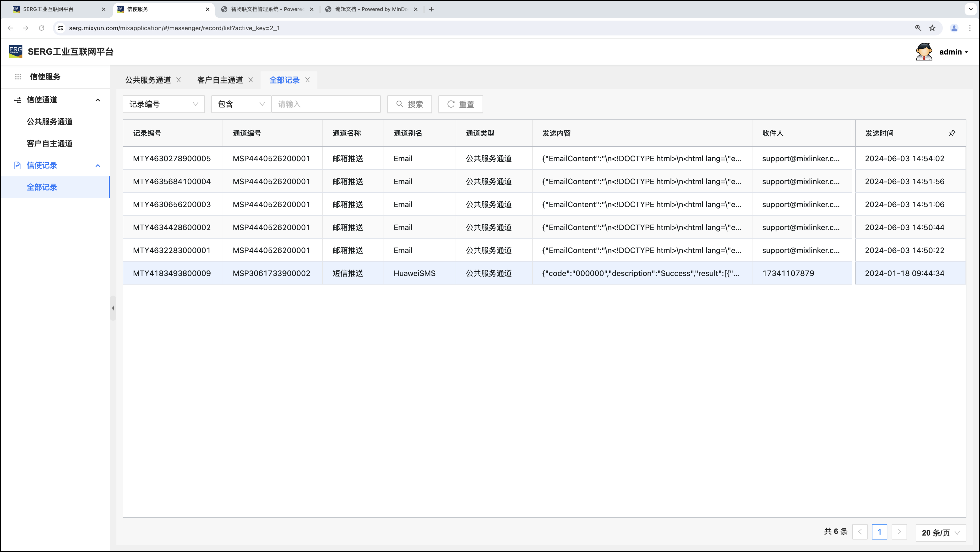Collapse the 信使通道 menu group
The image size is (980, 552).
[x=98, y=100]
